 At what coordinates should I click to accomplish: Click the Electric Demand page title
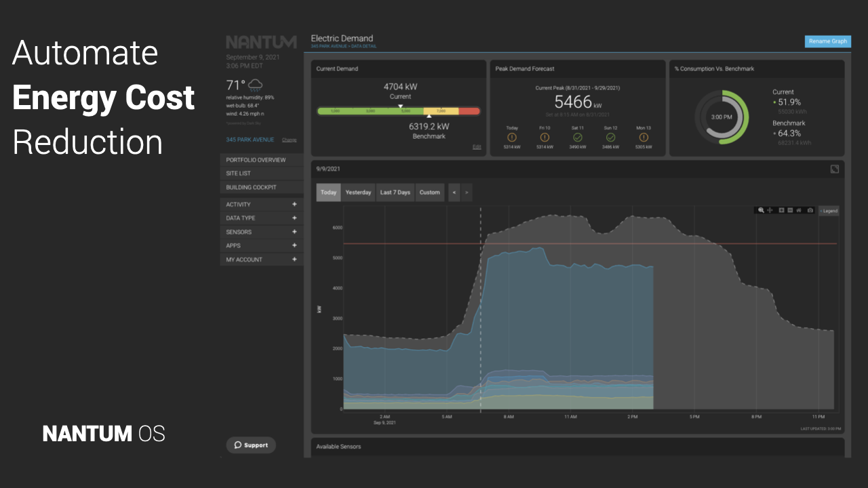point(342,39)
